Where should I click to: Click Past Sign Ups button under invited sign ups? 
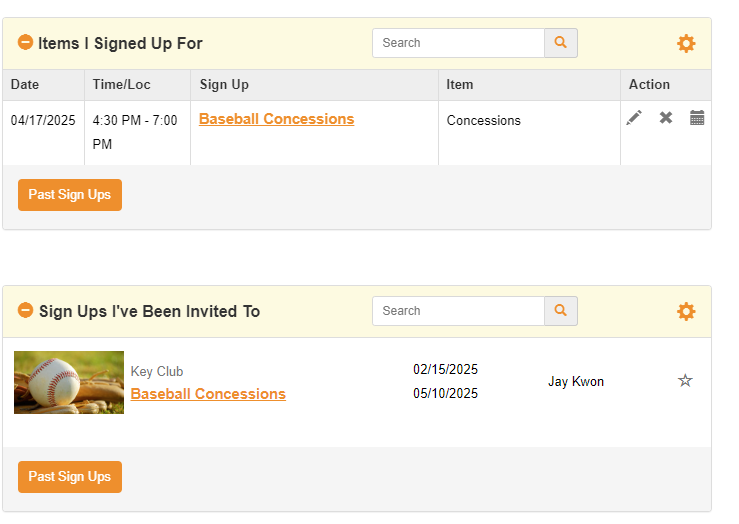click(70, 477)
